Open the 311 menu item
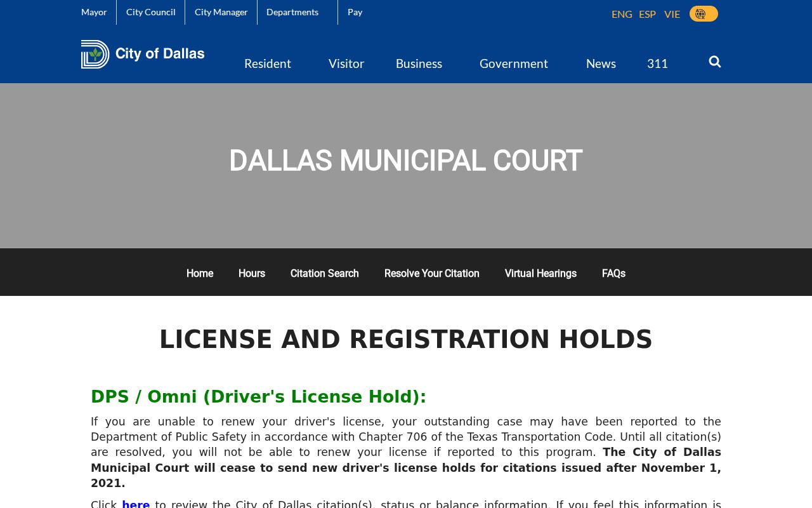Screen dimensions: 812x508 657,63
